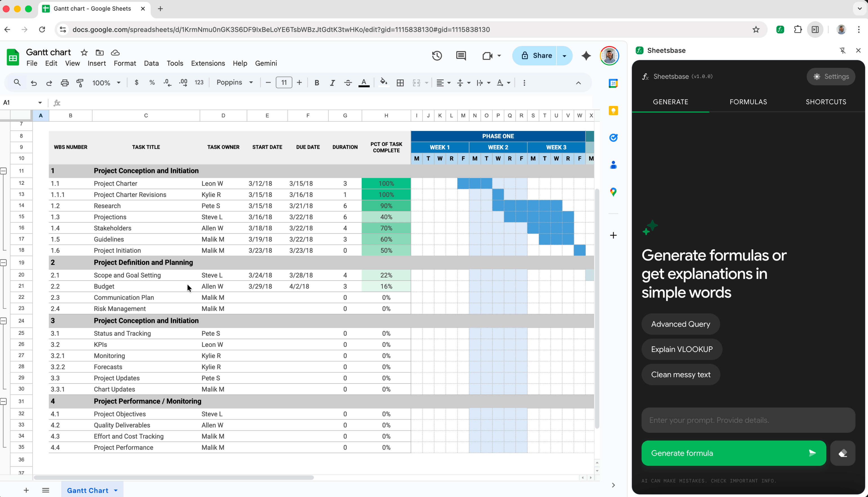Click the Advanced Query suggestion
The image size is (868, 497).
[680, 324]
